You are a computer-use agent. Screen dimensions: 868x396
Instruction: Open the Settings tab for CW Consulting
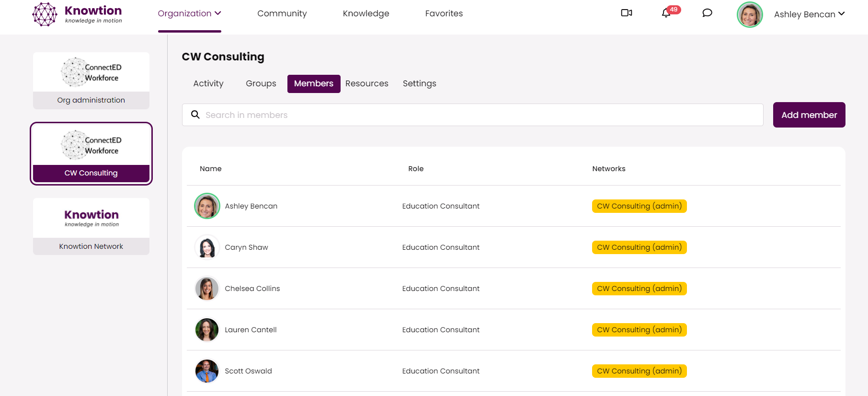tap(419, 83)
